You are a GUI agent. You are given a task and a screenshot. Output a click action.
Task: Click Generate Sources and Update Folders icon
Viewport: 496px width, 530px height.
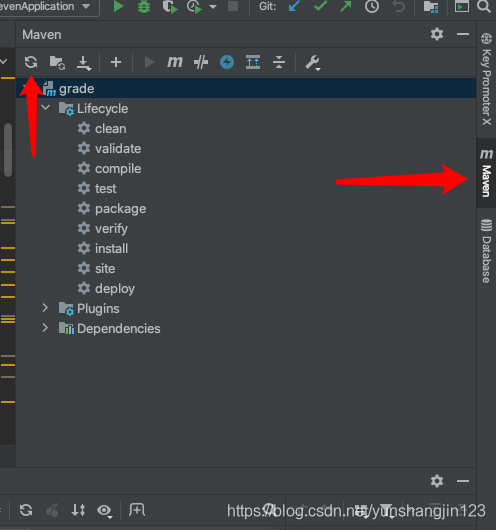click(57, 63)
